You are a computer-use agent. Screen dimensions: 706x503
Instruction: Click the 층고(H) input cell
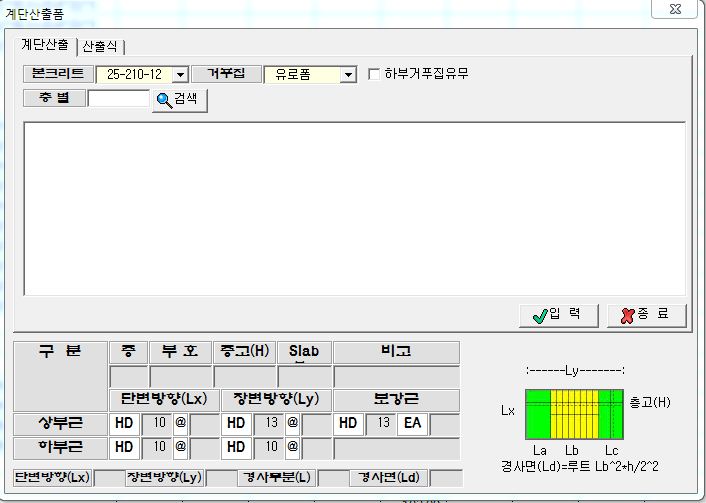[244, 376]
